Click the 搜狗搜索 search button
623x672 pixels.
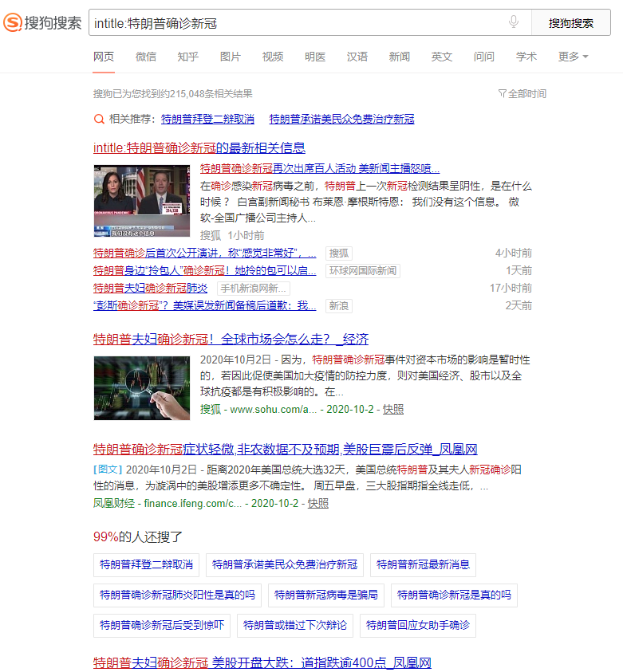click(x=570, y=22)
